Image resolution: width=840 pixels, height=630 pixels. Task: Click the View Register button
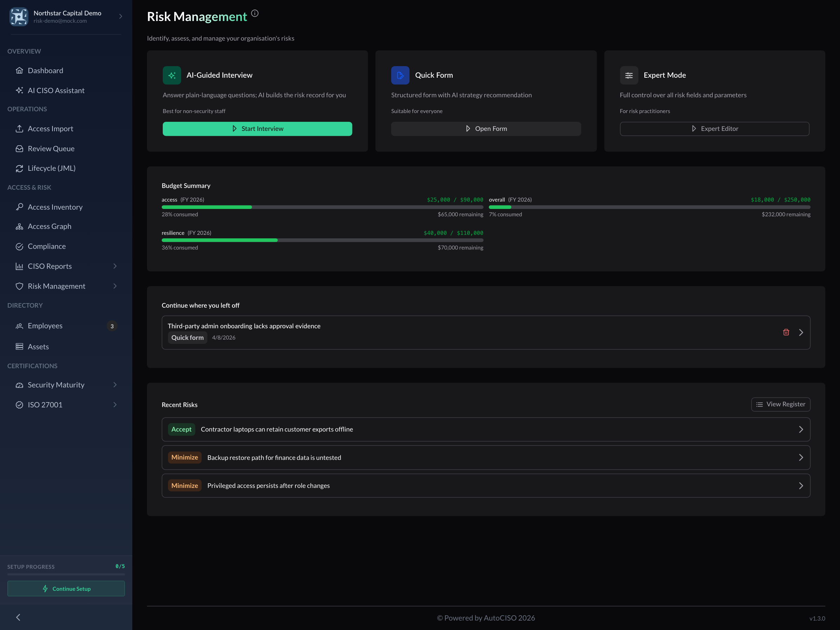pos(780,405)
